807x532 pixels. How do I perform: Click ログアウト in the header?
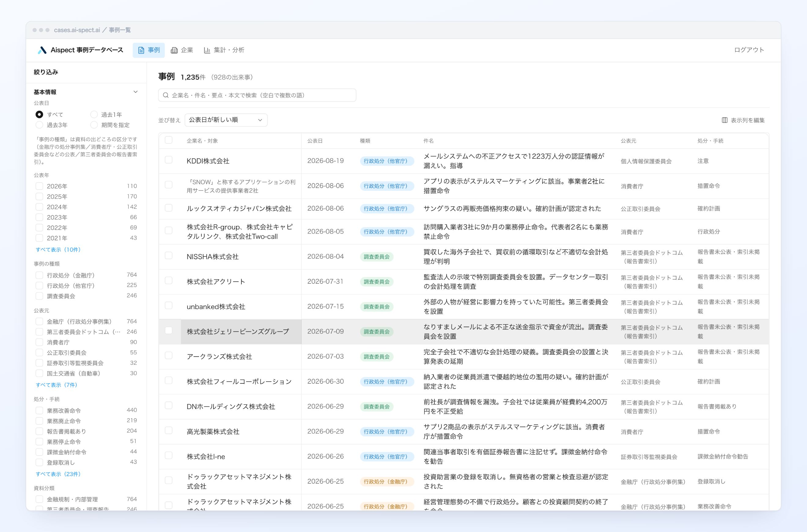click(x=749, y=50)
